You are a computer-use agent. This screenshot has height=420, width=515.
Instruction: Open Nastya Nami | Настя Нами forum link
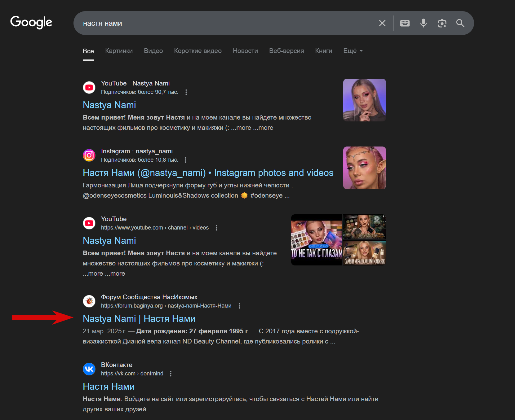[139, 319]
